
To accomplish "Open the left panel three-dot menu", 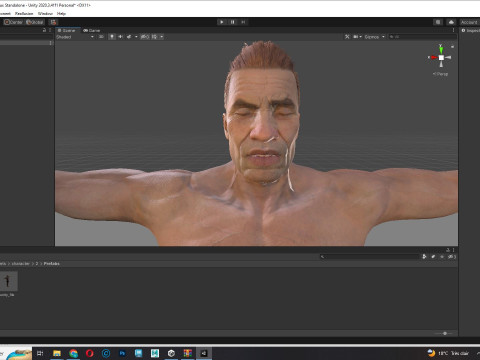I will pyautogui.click(x=50, y=30).
